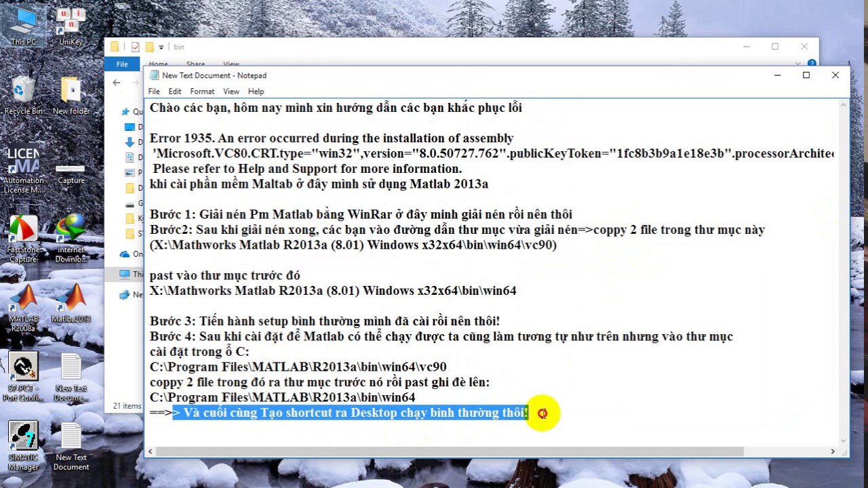
Task: Select Quick access star in Explorer sidebar
Action: tap(125, 112)
